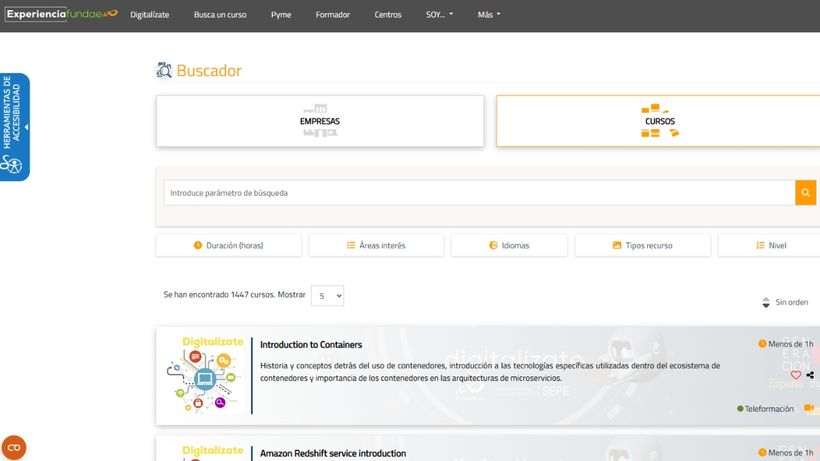820x461 pixels.
Task: Go to Busca un curso page
Action: coord(220,15)
